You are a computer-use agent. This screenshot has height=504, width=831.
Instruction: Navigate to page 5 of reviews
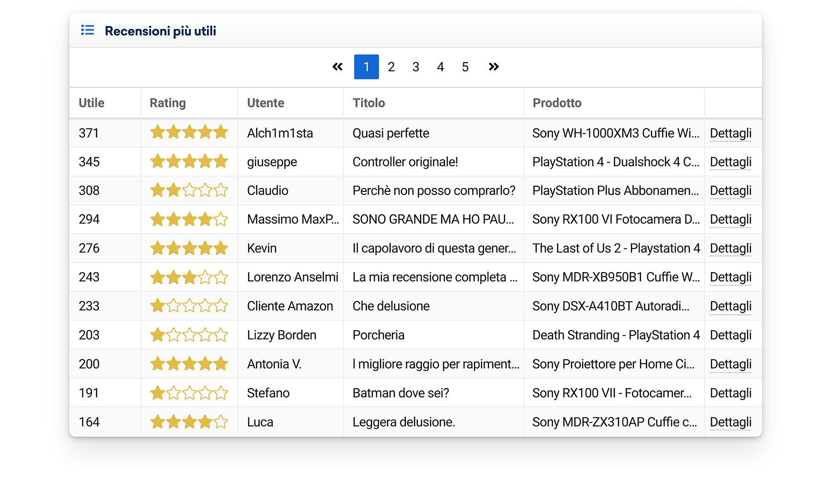pos(465,67)
